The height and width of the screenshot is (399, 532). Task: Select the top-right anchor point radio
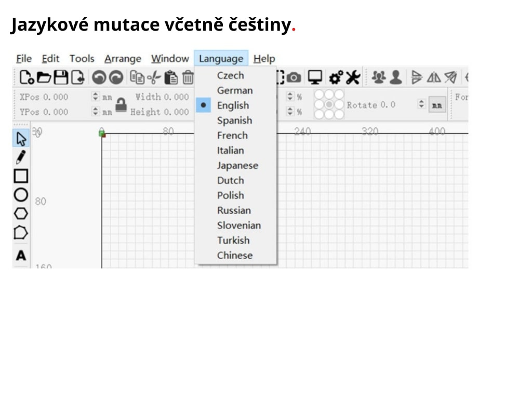(339, 95)
